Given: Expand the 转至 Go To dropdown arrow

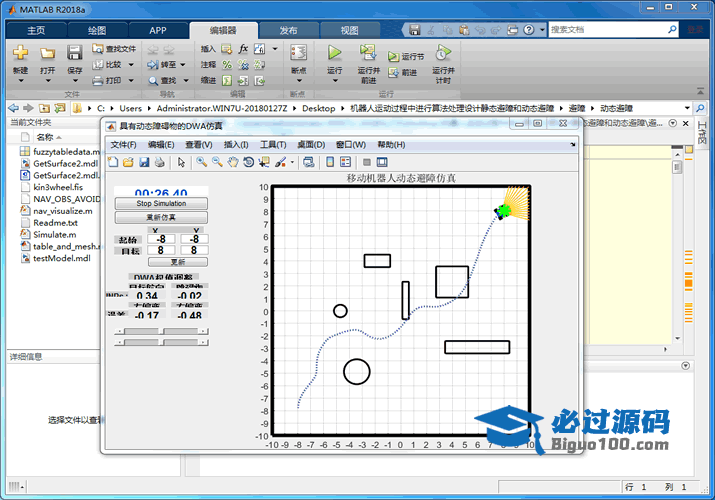Looking at the screenshot, I should click(x=183, y=65).
